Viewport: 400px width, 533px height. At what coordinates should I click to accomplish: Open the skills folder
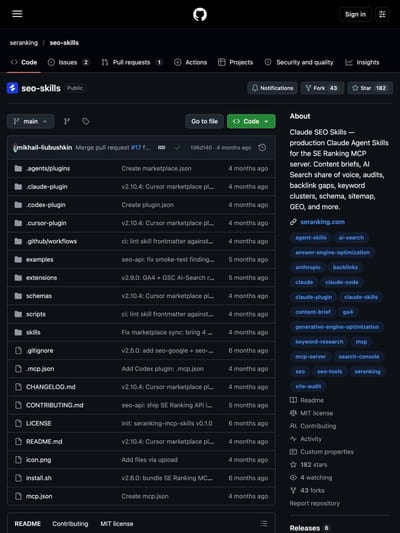(33, 332)
